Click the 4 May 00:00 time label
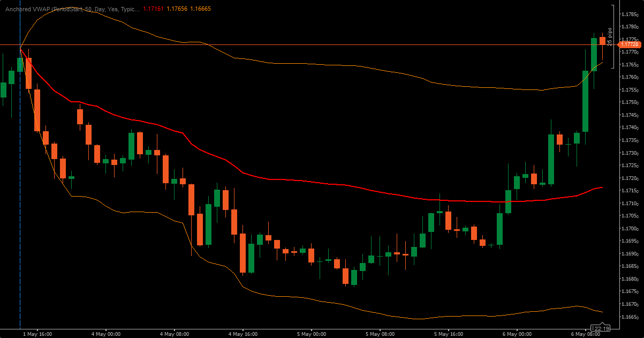 tap(106, 334)
